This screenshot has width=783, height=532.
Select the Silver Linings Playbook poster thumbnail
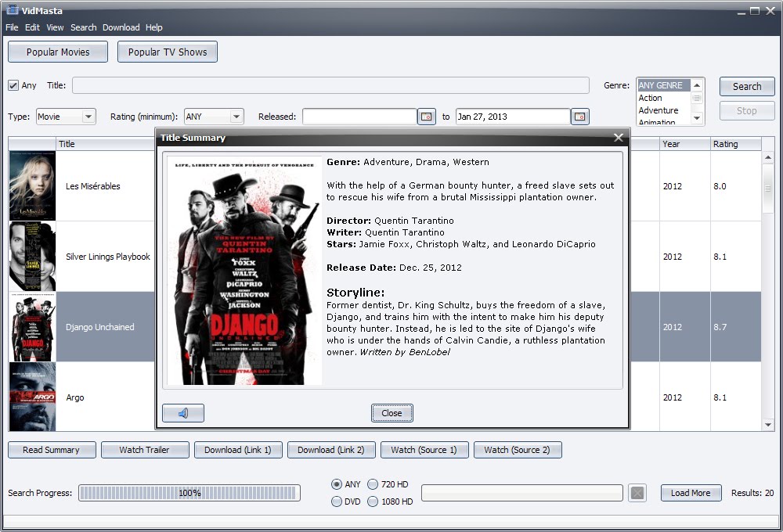click(32, 257)
